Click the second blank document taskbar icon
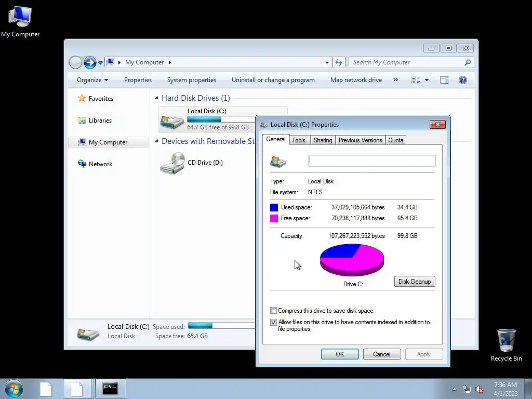The width and height of the screenshot is (532, 399). (x=77, y=389)
